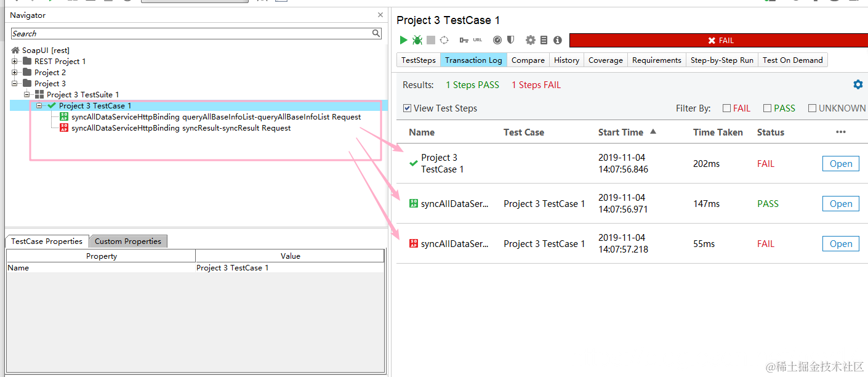Select queryAllBaseInfoList Request step in tree
This screenshot has height=377, width=868.
click(216, 116)
